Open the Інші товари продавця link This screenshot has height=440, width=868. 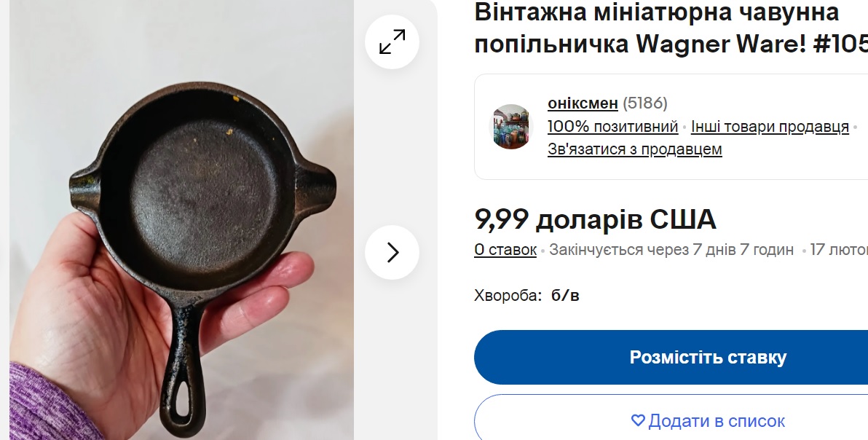tap(770, 127)
